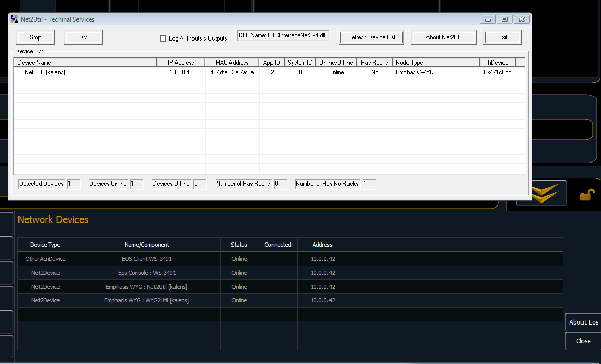Click the Stop button in Net2Util
The width and height of the screenshot is (601, 364).
(x=35, y=37)
